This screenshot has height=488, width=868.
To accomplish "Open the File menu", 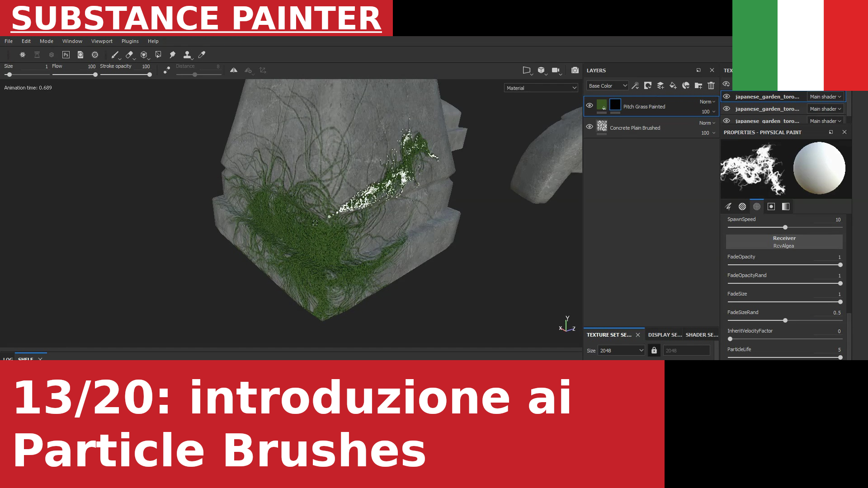I will tap(9, 41).
